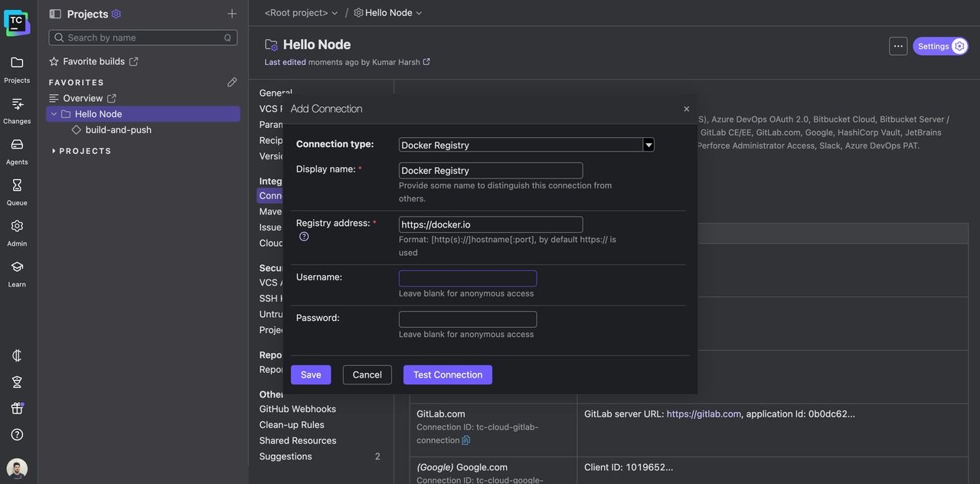The height and width of the screenshot is (484, 980).
Task: Toggle the Projects sidebar panel icon
Action: coord(55,14)
